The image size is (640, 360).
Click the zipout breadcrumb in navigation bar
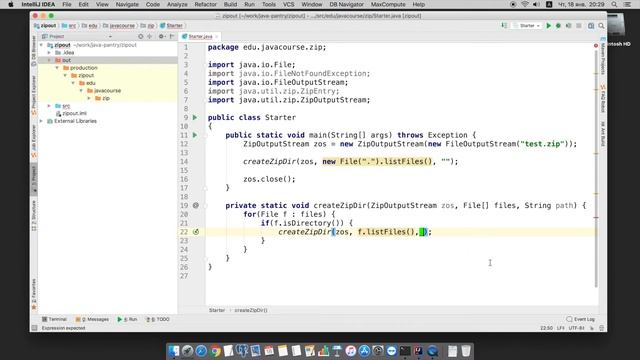[45, 26]
